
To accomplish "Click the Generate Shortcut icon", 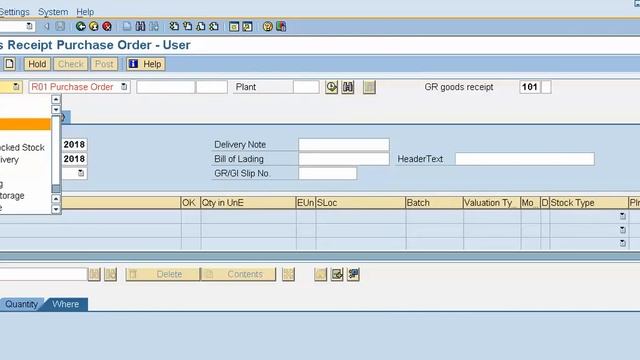I will click(247, 27).
